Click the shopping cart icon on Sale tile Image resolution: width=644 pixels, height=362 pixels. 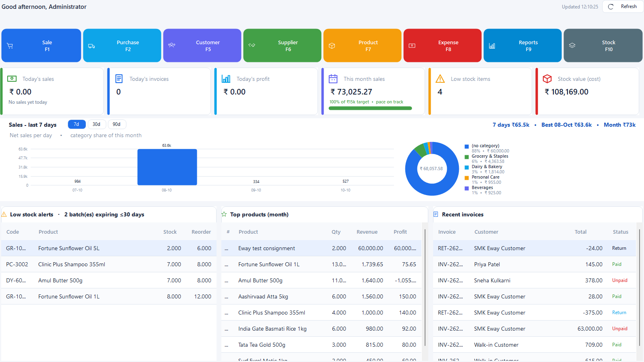click(x=10, y=46)
